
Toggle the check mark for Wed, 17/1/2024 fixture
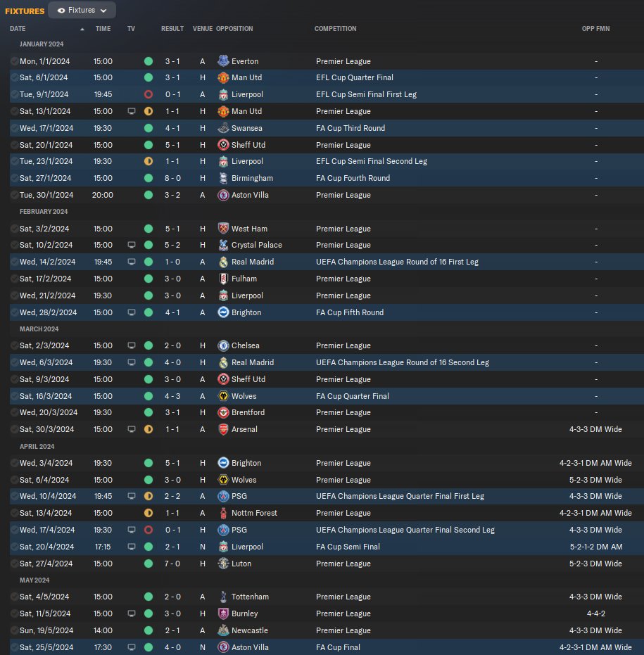pyautogui.click(x=14, y=128)
